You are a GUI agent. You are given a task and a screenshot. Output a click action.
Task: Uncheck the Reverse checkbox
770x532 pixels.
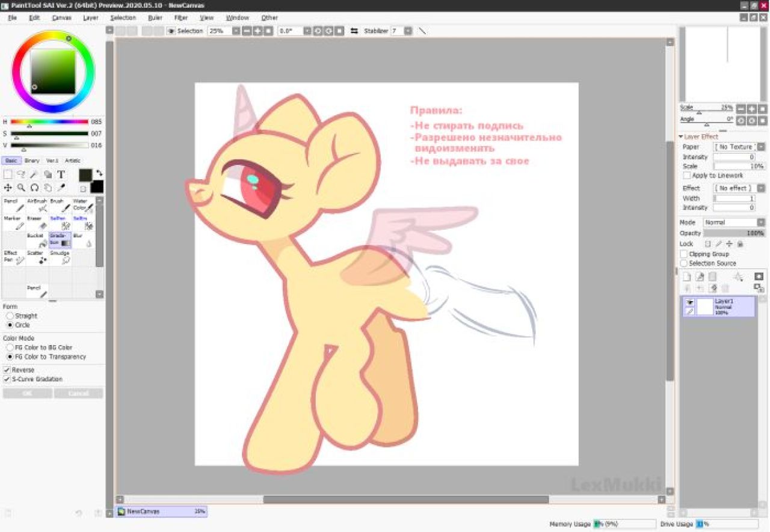[x=7, y=370]
